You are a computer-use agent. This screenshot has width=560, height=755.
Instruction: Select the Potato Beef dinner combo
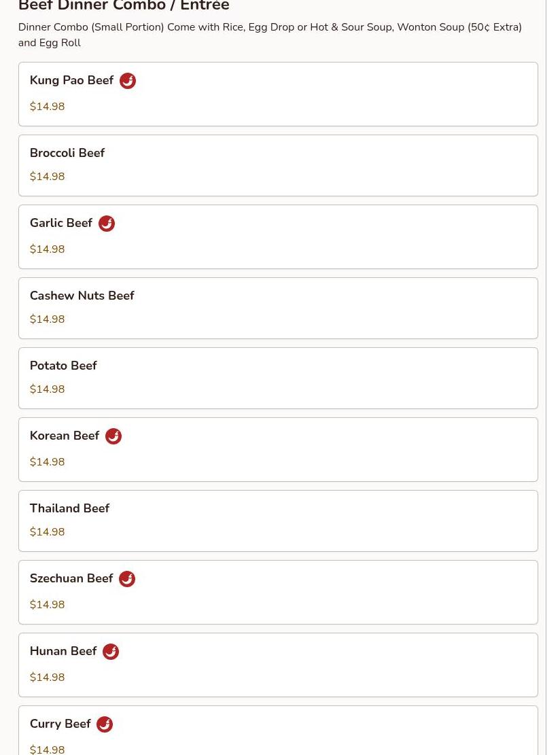(278, 378)
